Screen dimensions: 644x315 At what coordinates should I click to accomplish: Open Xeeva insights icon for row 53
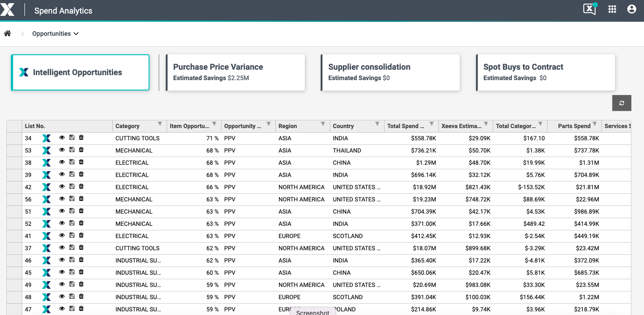pos(46,150)
